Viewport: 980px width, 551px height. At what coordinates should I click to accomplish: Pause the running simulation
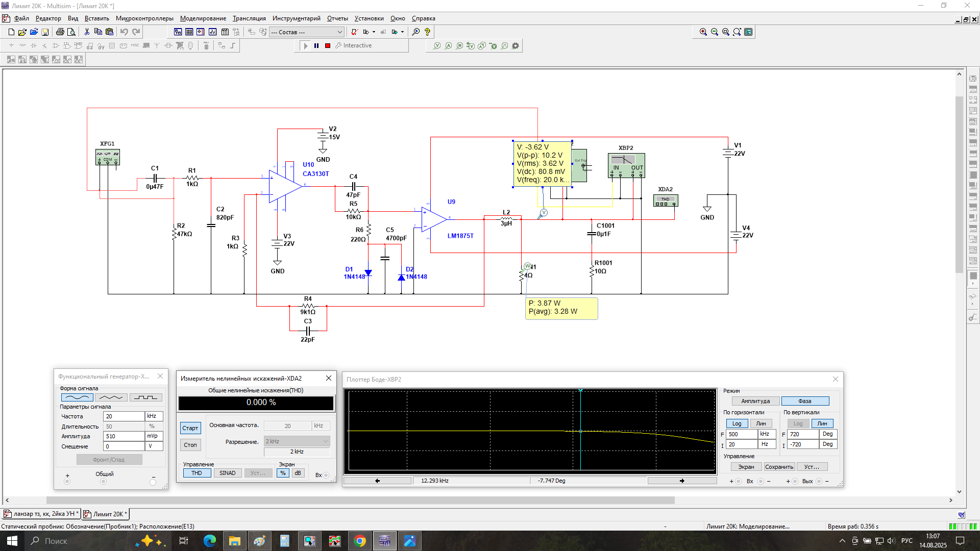click(x=316, y=45)
